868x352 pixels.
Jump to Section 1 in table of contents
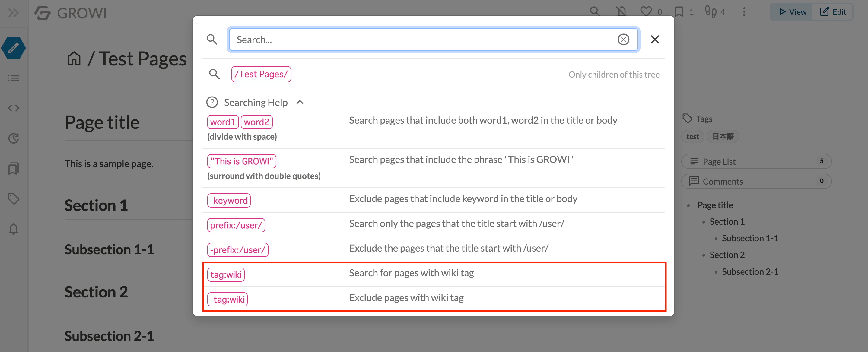(727, 221)
